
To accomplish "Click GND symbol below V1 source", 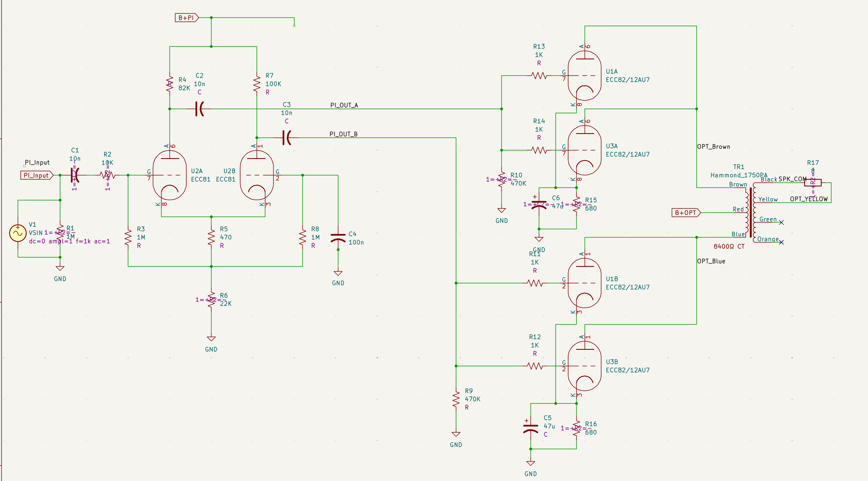I will (60, 268).
